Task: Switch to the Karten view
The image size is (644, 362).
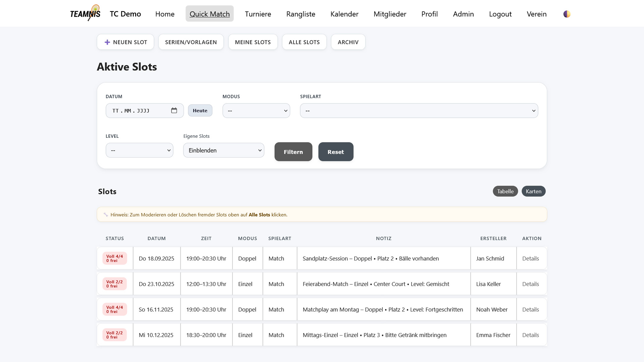Action: point(533,191)
